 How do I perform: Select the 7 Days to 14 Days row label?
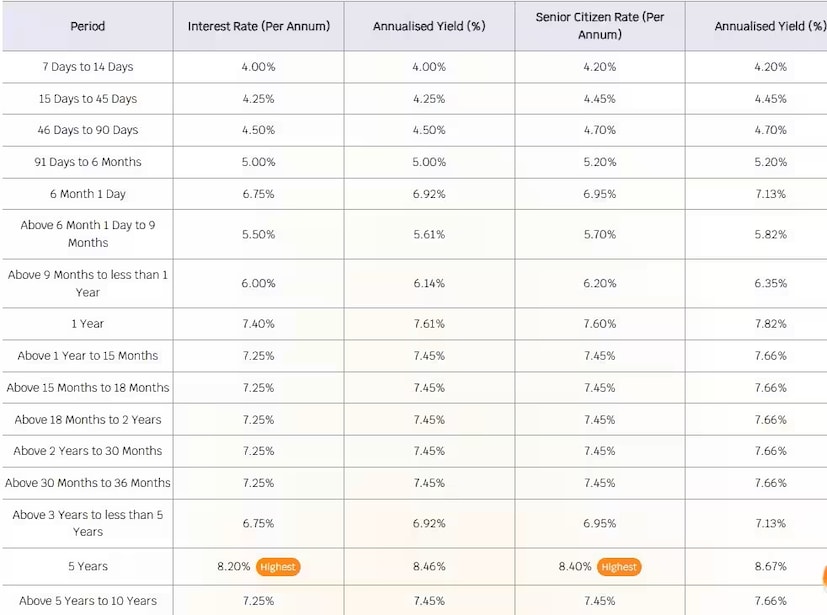[88, 67]
